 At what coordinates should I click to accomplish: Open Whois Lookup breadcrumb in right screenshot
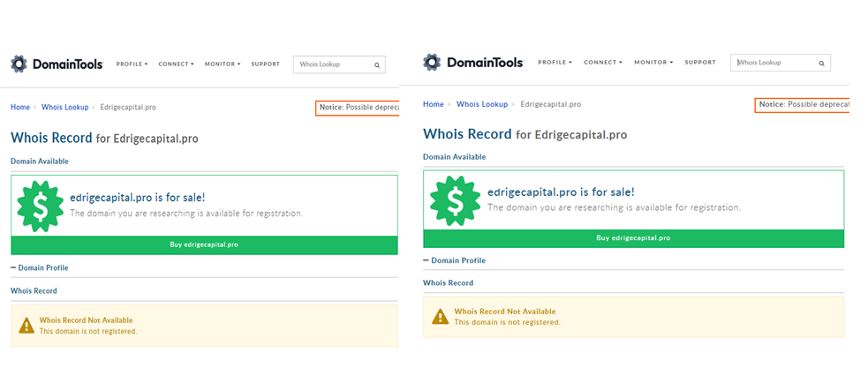481,104
